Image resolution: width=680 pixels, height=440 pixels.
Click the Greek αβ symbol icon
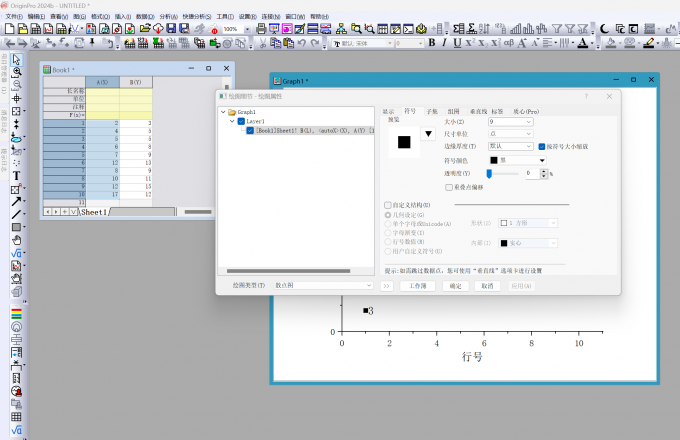click(509, 42)
